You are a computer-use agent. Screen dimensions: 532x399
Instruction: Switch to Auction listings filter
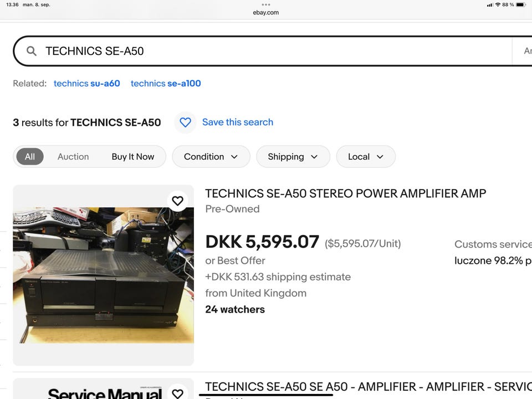pyautogui.click(x=73, y=156)
